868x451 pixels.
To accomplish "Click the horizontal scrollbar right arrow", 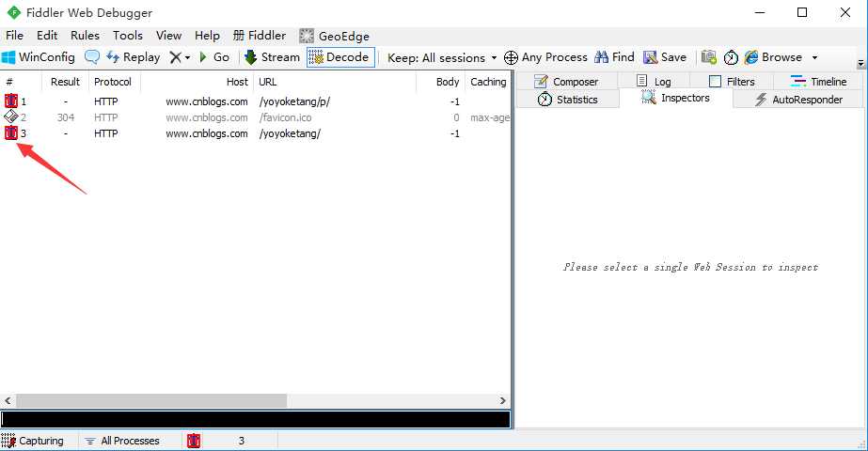I will click(502, 400).
